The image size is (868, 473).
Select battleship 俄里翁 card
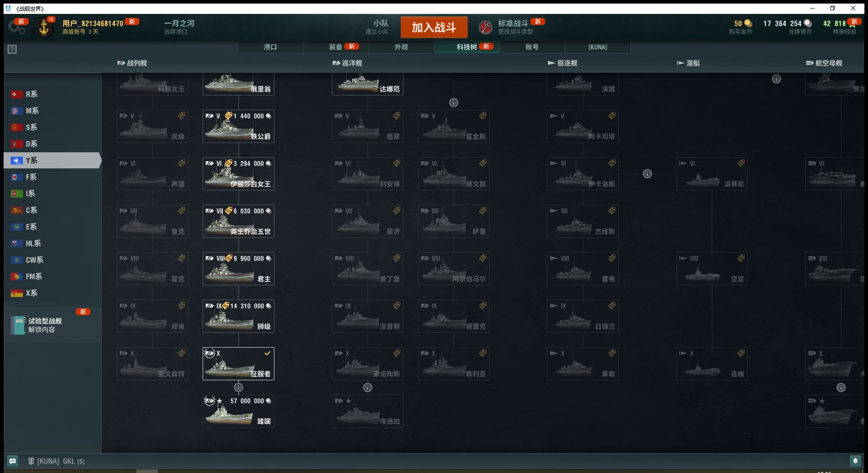pos(239,84)
